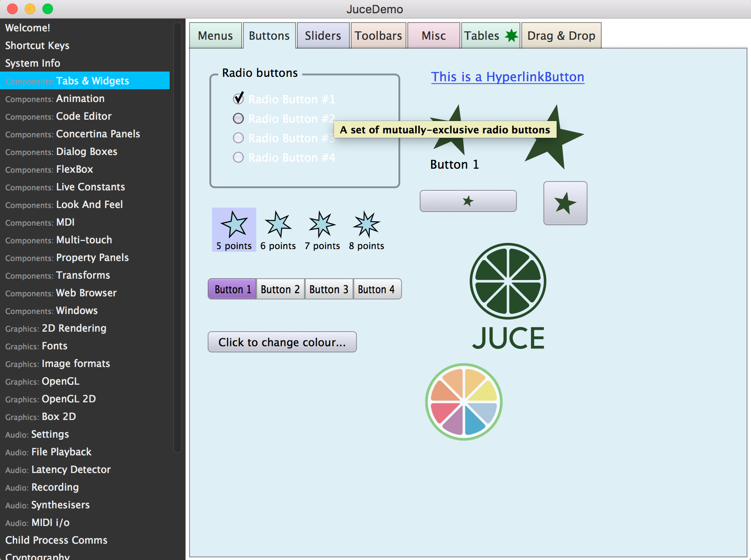Select Radio Button #1
The height and width of the screenshot is (560, 751).
284,99
